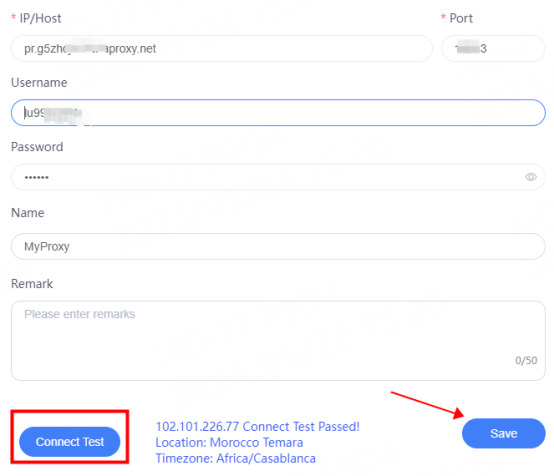This screenshot has height=476, width=554.
Task: Select the Connect Test Passed result line
Action: [258, 427]
